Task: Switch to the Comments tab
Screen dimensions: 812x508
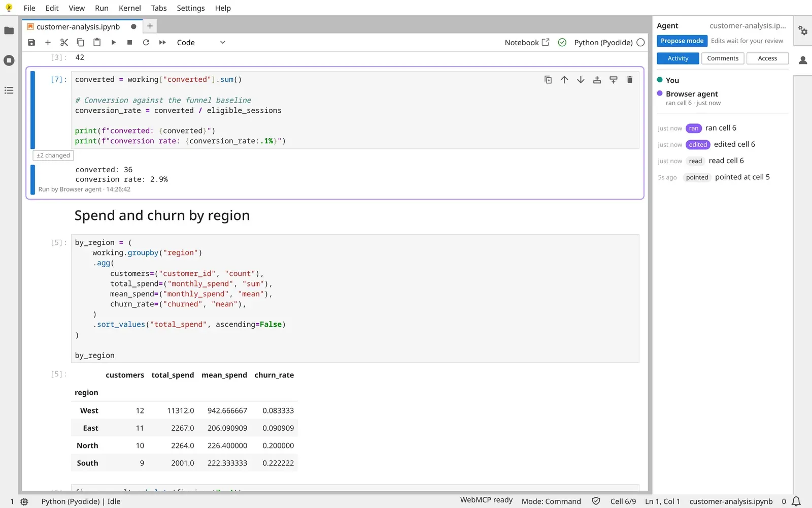Action: pyautogui.click(x=723, y=58)
